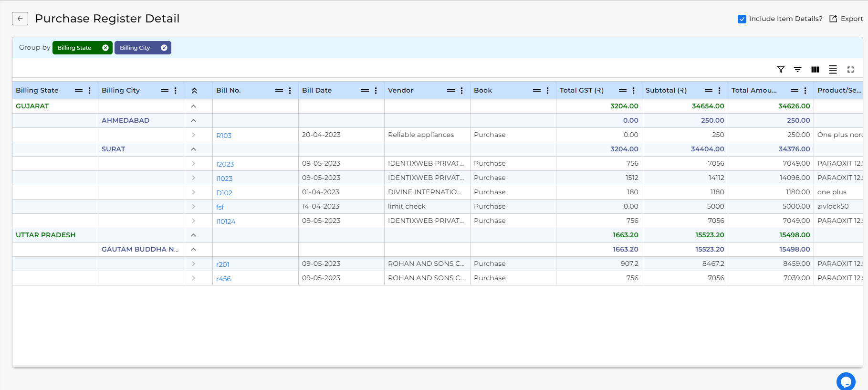This screenshot has width=868, height=390.
Task: Open the chat support bubble
Action: [x=846, y=381]
